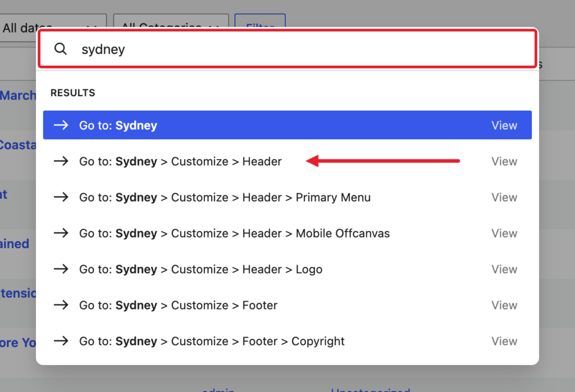Click arrow icon of Header result row
This screenshot has height=392, width=575.
coord(61,161)
